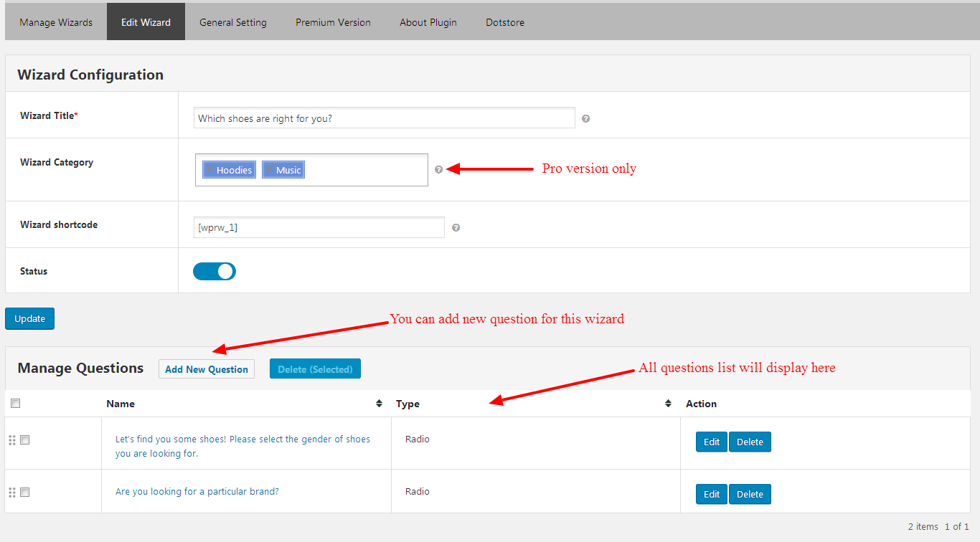
Task: Open the Wizard Category selection box
Action: coord(366,170)
